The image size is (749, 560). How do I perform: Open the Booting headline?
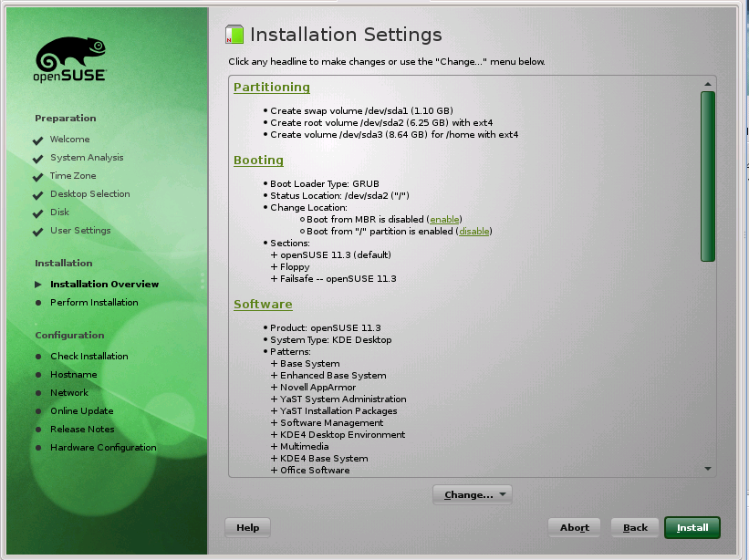258,160
